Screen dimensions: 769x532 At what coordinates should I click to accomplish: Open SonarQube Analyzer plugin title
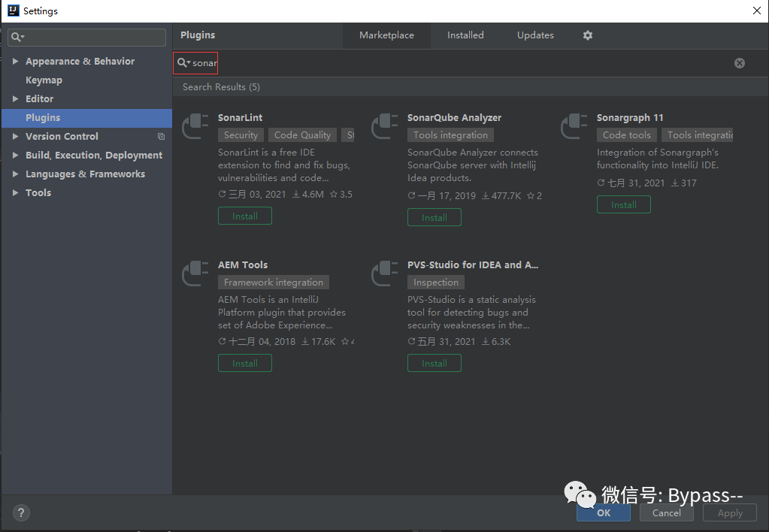[454, 118]
